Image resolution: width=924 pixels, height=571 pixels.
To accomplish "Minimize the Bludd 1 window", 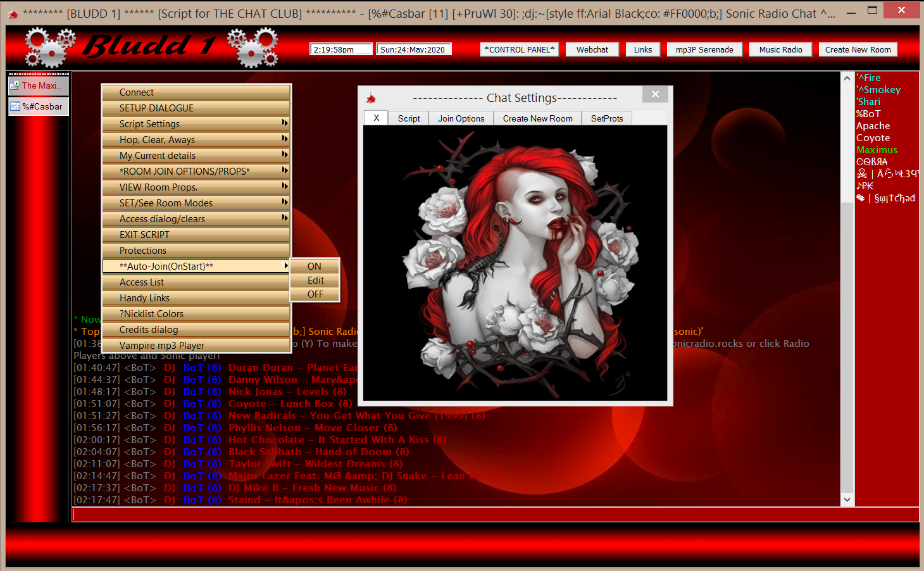I will click(852, 11).
